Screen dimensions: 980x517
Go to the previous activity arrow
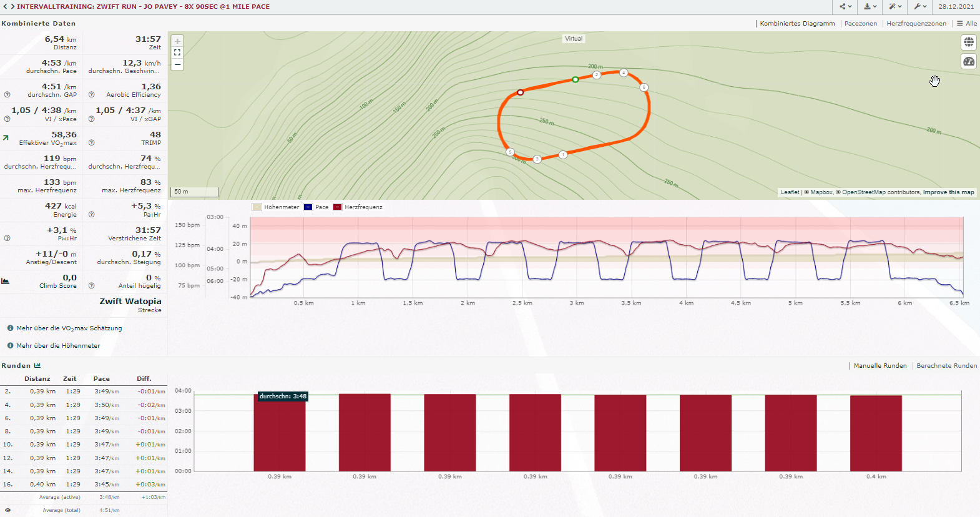tap(5, 7)
